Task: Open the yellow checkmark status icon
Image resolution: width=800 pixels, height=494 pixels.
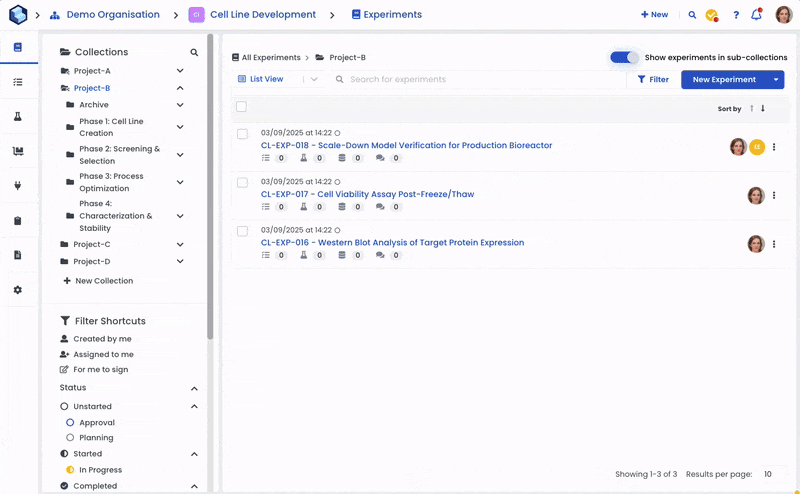Action: point(712,15)
